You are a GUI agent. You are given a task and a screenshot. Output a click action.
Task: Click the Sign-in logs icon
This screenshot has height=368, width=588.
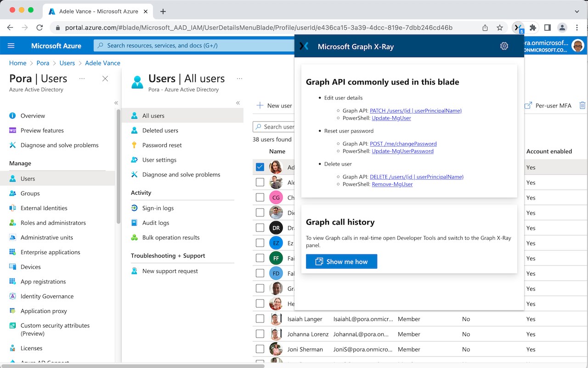pyautogui.click(x=134, y=208)
